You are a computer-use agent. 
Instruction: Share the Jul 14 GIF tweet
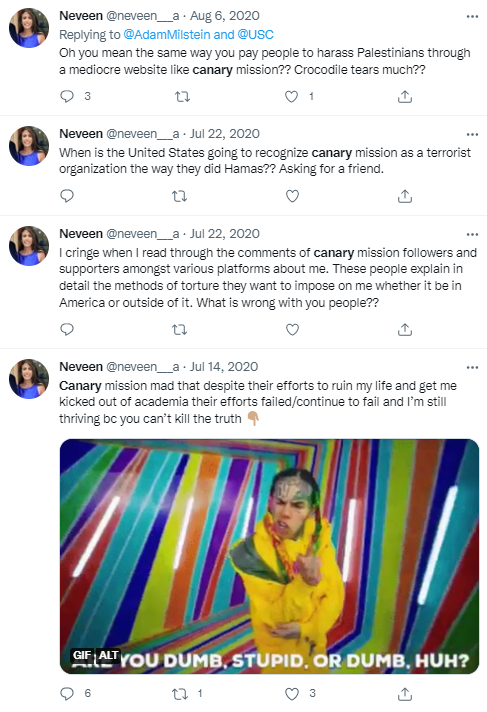(x=405, y=693)
